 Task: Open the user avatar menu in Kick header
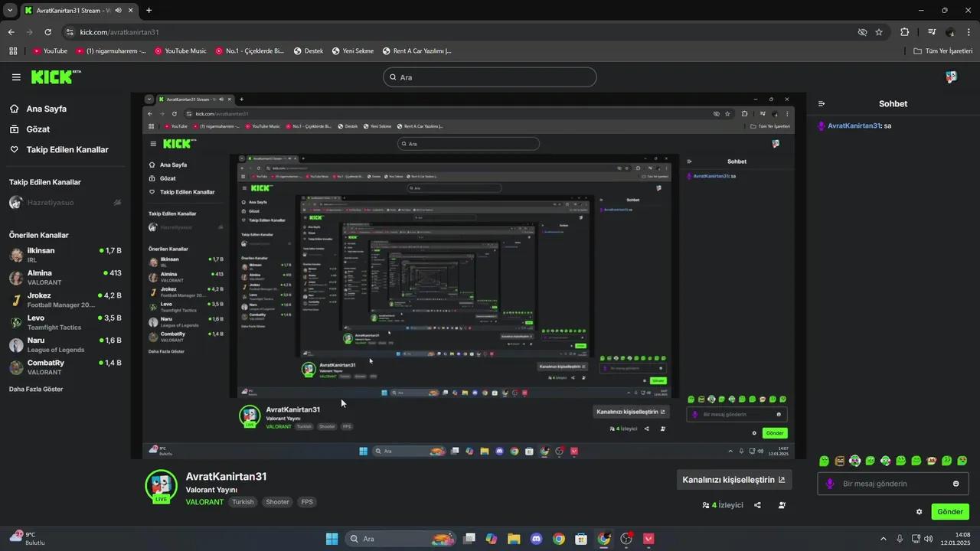[x=951, y=77]
